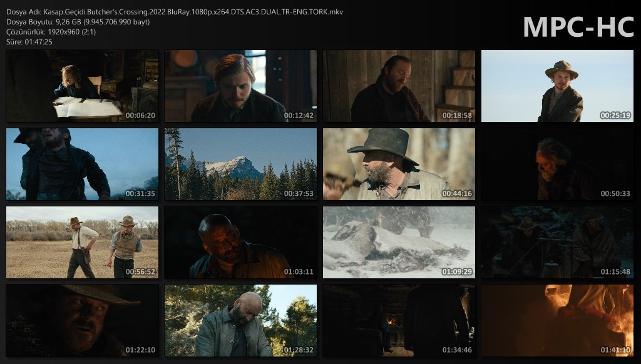Click the Dosya Boyutu 9,26 GB line

pyautogui.click(x=78, y=22)
